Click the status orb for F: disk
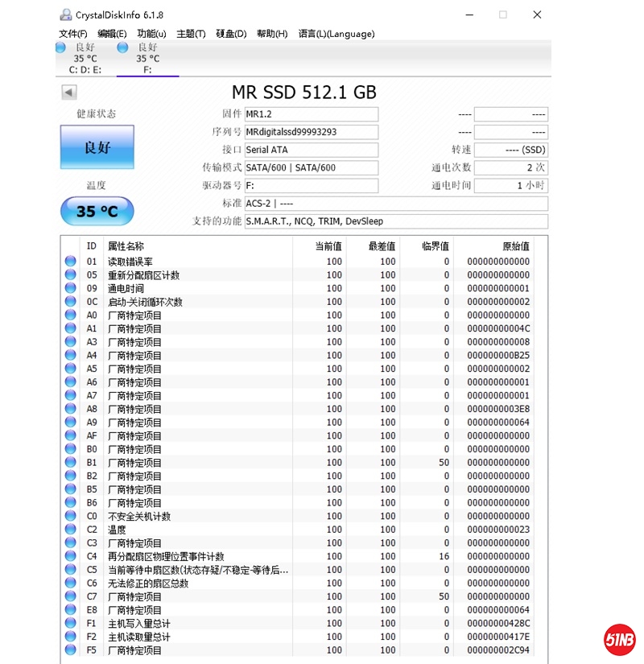 click(123, 48)
